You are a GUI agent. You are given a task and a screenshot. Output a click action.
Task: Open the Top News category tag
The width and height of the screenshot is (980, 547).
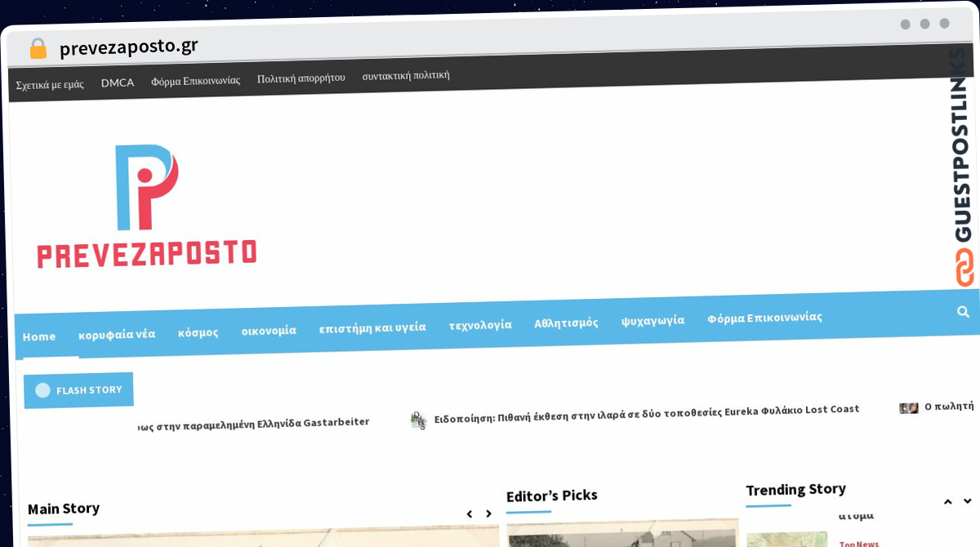(x=859, y=544)
